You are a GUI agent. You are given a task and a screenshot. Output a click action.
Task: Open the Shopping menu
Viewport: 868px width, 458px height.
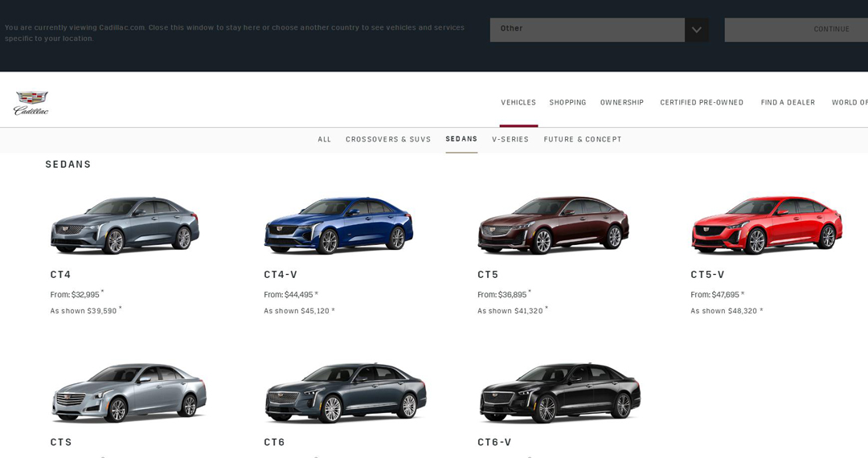click(567, 103)
